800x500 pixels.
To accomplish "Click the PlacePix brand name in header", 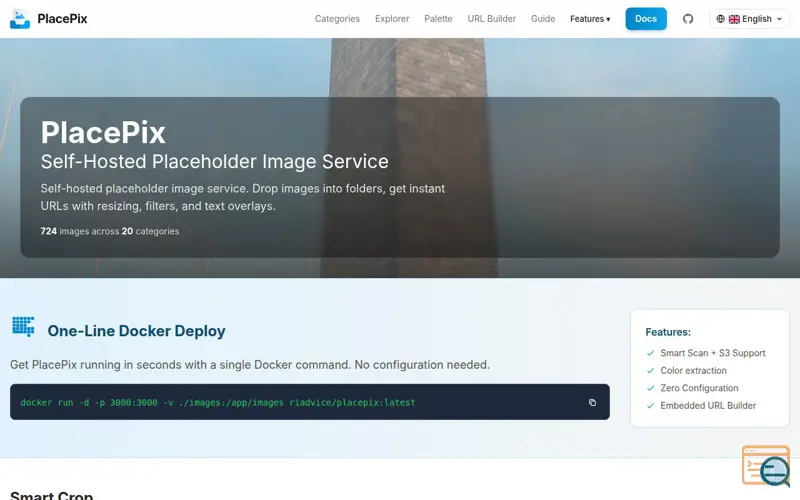I will click(x=62, y=19).
